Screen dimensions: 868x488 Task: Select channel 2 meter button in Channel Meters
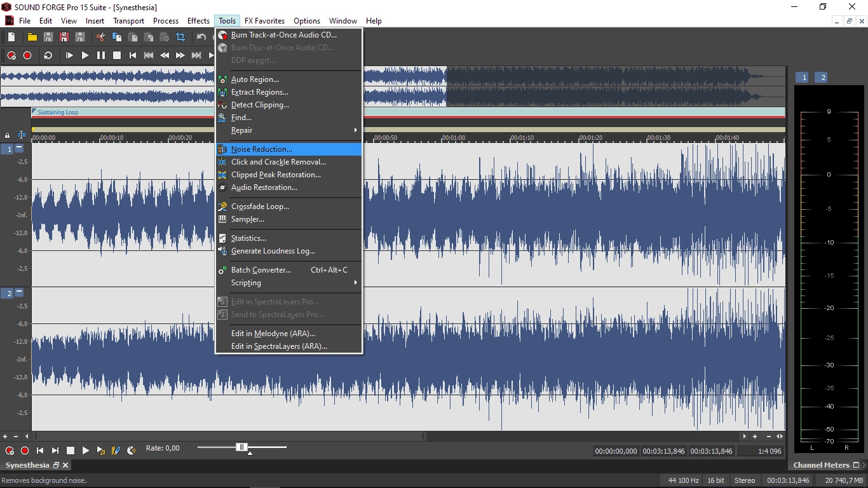point(821,78)
